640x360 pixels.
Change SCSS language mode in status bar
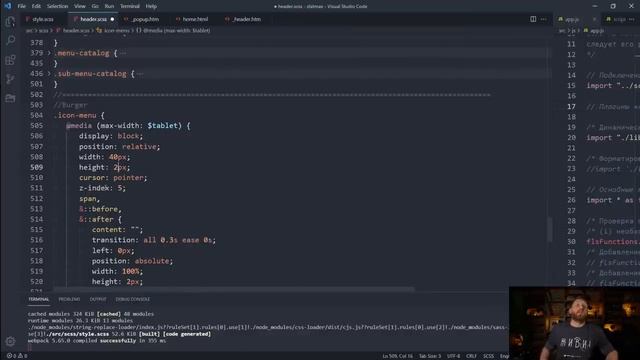[488, 356]
